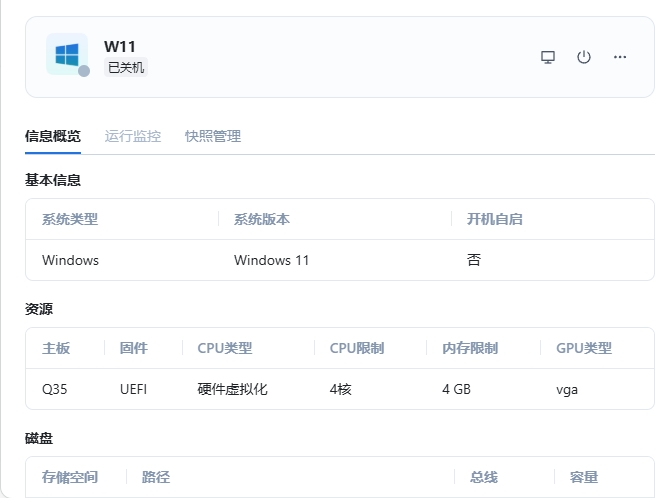Click the 存储空间 column header in 磁盘
Viewport: 658px width, 498px height.
point(70,477)
